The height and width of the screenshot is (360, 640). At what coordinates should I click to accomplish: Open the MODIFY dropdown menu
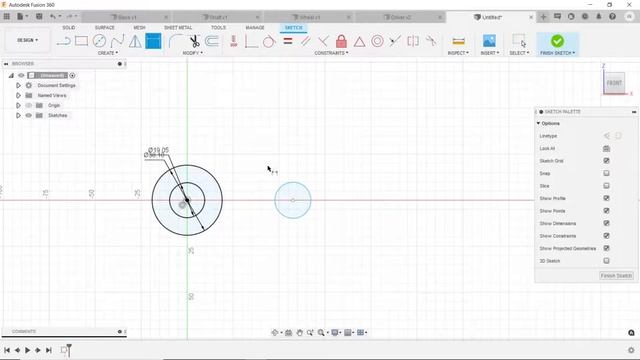pos(192,53)
